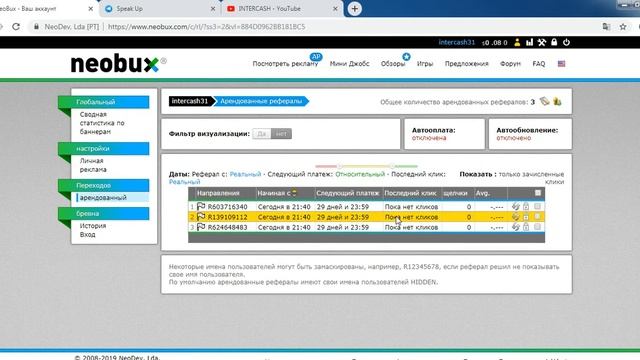
Task: Tick the select-all checkbox in table header
Action: [x=538, y=193]
